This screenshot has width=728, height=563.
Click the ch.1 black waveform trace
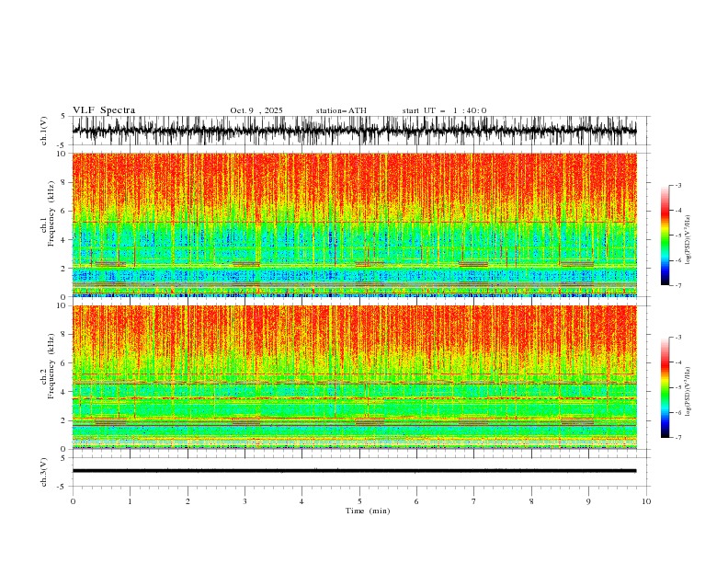click(354, 131)
